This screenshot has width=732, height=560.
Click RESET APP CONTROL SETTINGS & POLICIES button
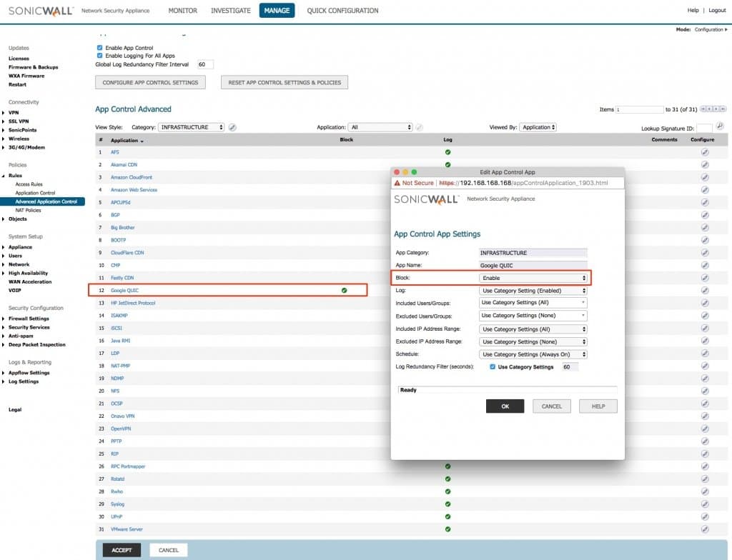pos(285,83)
